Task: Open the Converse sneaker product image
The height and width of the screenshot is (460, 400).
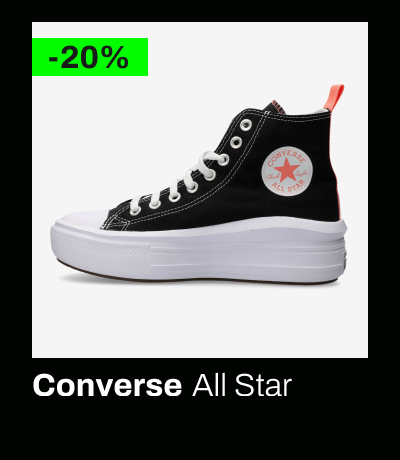Action: tap(200, 190)
